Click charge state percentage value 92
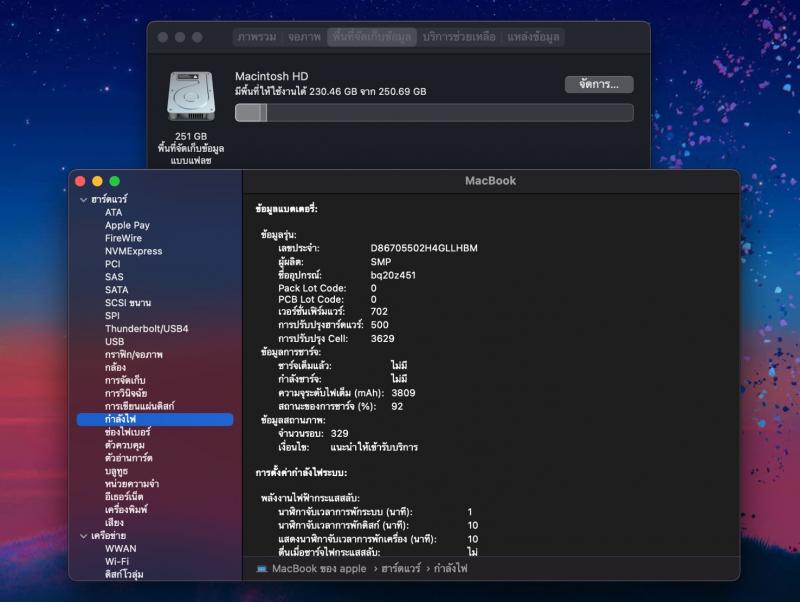Viewport: 800px width, 602px height. [x=397, y=407]
